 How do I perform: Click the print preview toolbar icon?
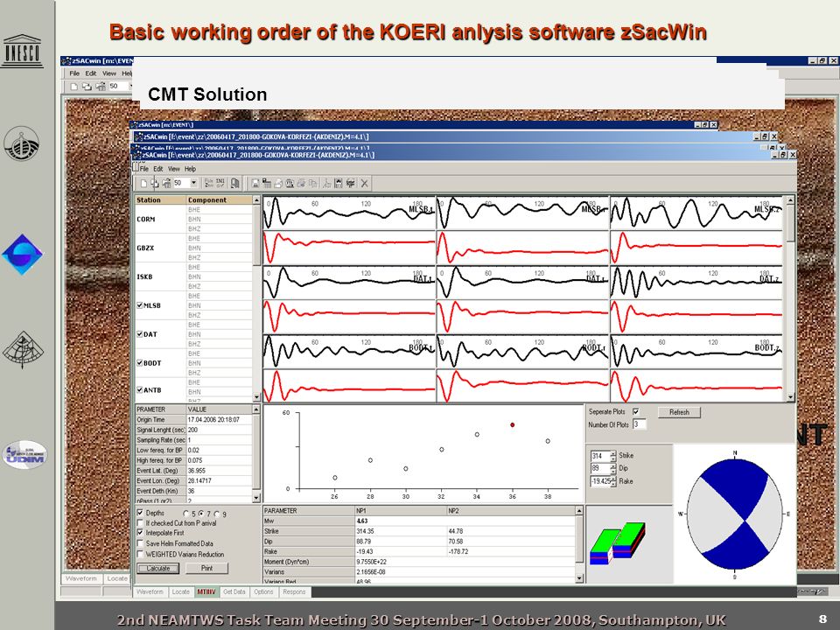pyautogui.click(x=290, y=183)
